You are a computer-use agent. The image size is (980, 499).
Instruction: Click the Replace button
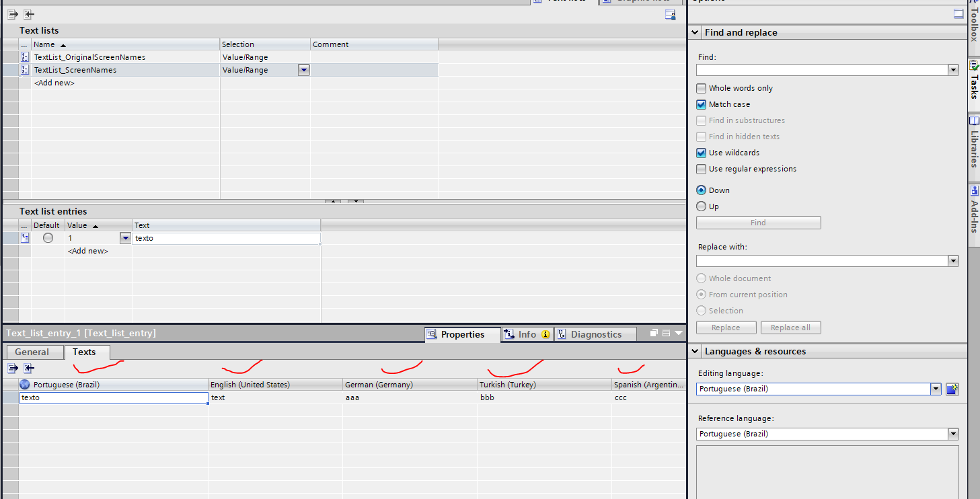click(726, 328)
